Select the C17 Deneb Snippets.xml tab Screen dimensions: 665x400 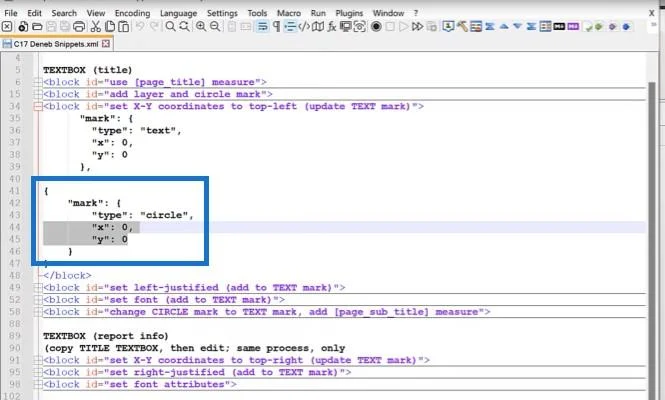(56, 44)
